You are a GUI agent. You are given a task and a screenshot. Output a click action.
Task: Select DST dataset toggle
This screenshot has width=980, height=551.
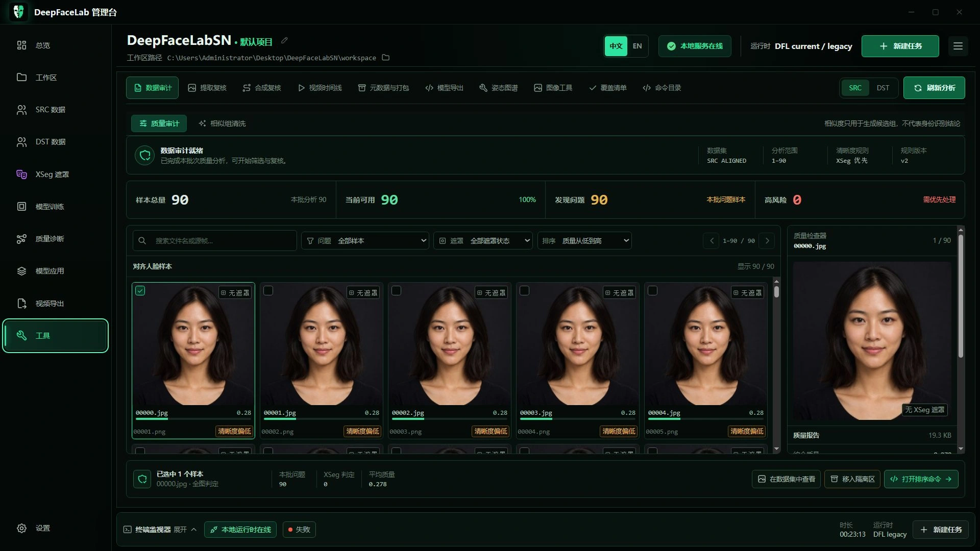coord(883,88)
